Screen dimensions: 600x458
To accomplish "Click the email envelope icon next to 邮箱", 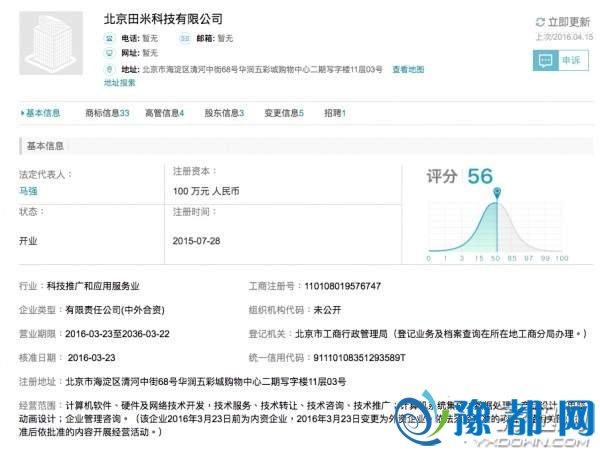I will [184, 38].
